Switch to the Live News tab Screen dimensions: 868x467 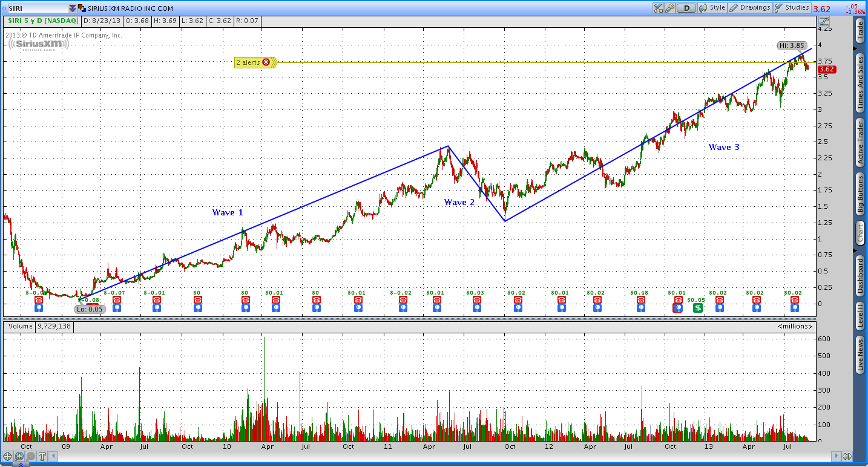tap(860, 355)
